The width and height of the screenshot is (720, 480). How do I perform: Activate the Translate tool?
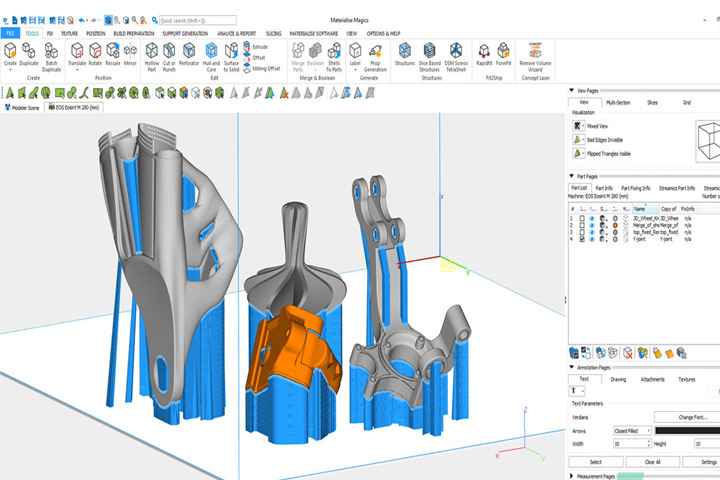(77, 54)
